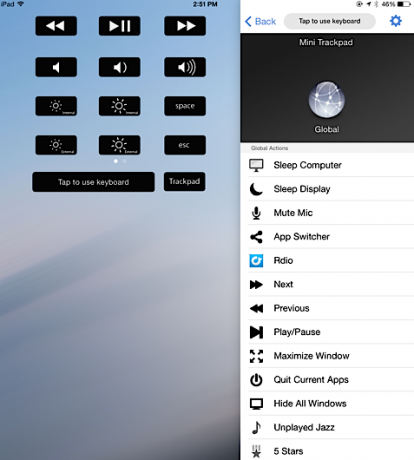The width and height of the screenshot is (414, 460).
Task: Tap the fast-forward media button
Action: tap(185, 26)
